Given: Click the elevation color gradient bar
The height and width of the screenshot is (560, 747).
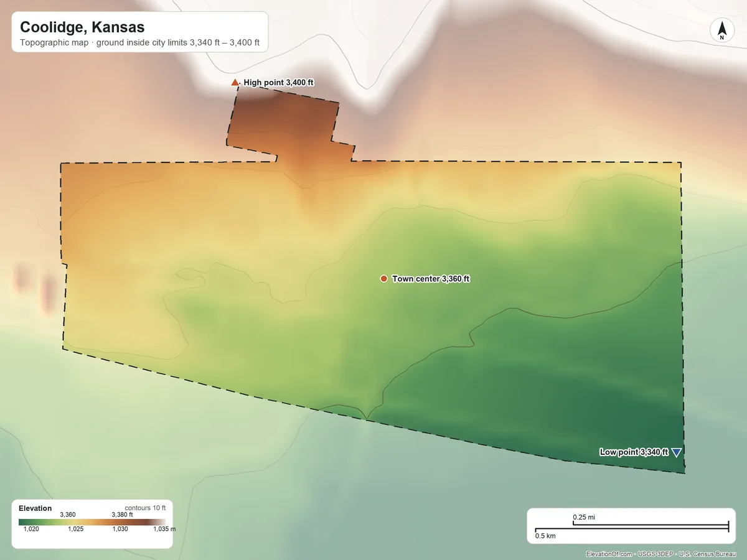Looking at the screenshot, I should point(92,522).
